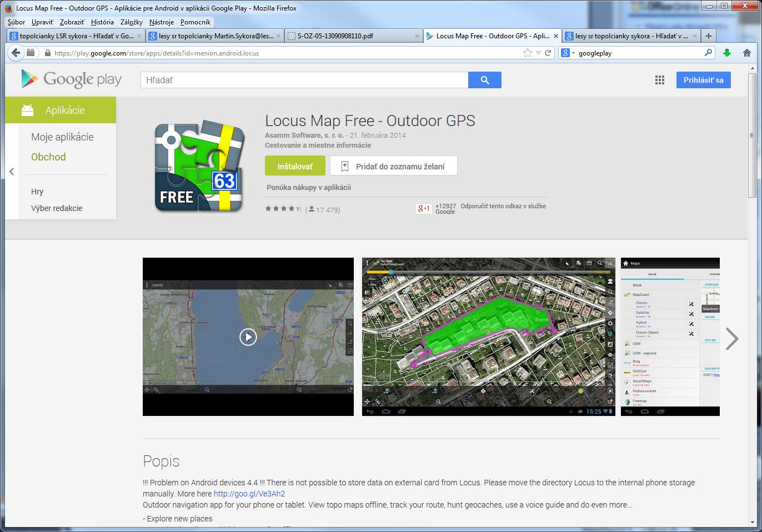Reload the page with the refresh icon
This screenshot has height=532, width=762.
coord(548,53)
